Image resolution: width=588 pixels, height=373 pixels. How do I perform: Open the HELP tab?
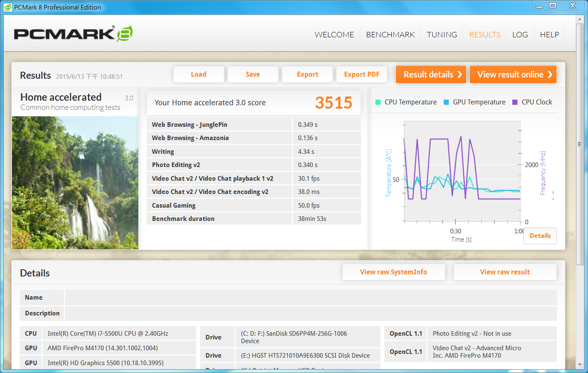pos(549,35)
